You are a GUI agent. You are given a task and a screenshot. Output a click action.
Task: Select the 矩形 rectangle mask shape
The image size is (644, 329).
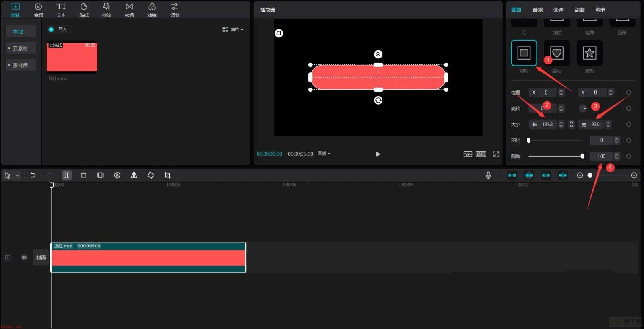pos(524,53)
